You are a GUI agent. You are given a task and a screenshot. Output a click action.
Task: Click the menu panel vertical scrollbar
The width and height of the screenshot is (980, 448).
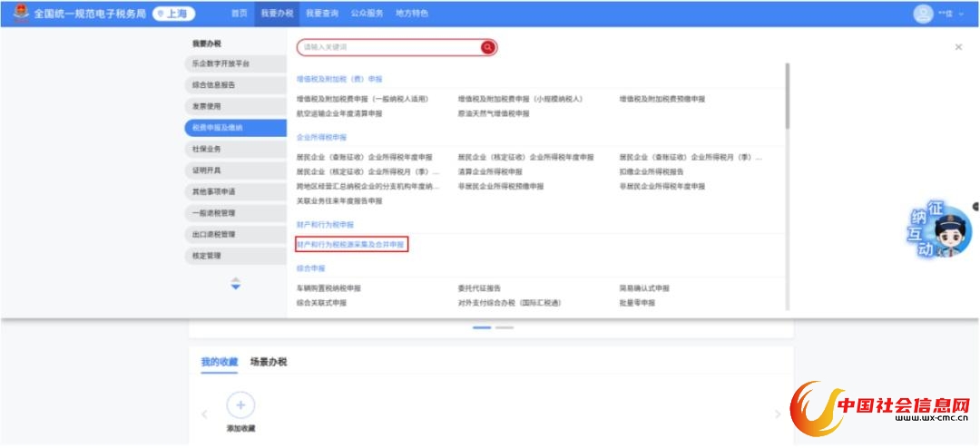787,95
